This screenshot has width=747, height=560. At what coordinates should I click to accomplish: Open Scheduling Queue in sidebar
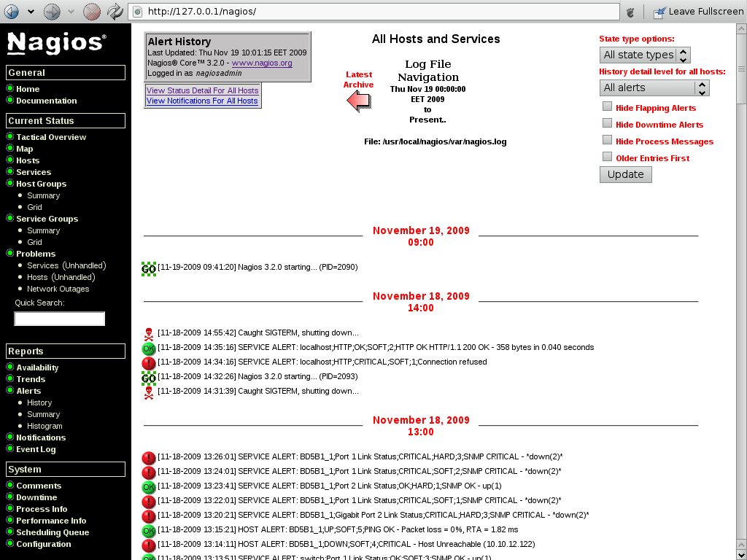(x=53, y=532)
